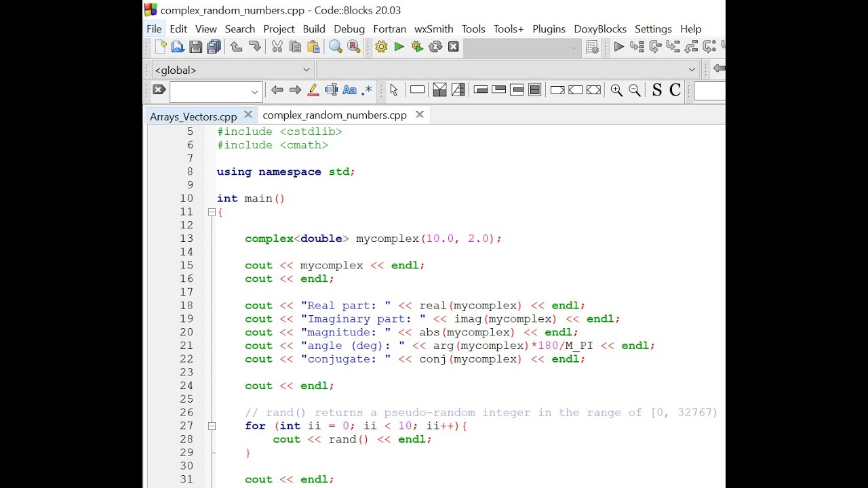Viewport: 868px width, 488px height.
Task: Open Find with magnifier icon
Action: click(x=335, y=47)
